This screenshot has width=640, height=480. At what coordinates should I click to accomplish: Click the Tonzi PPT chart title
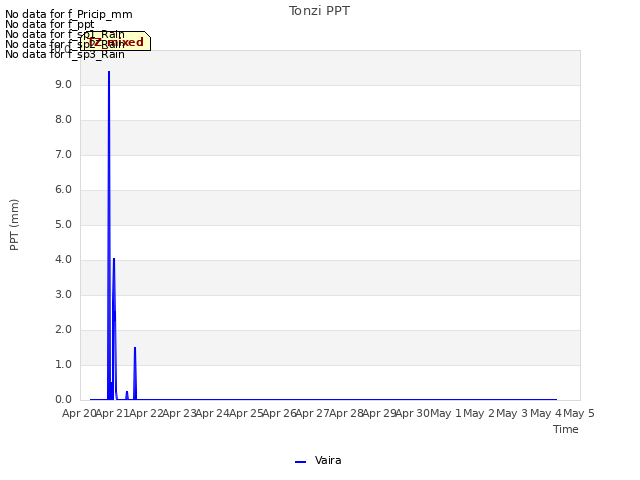click(x=319, y=11)
